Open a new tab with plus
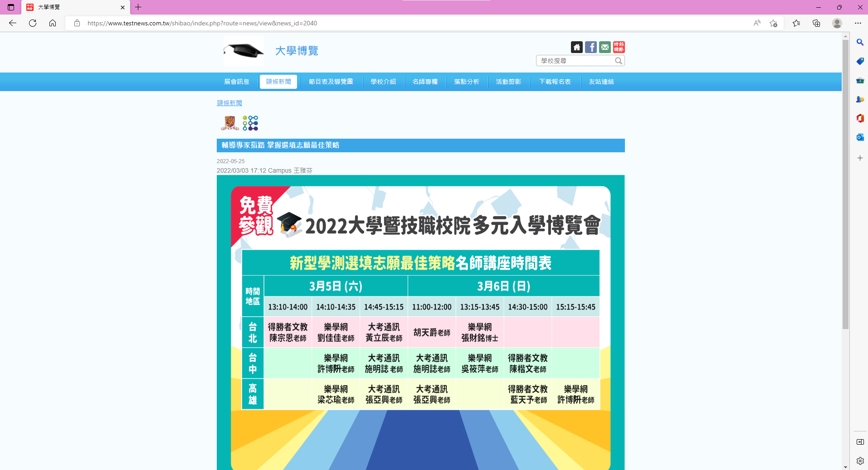This screenshot has height=470, width=868. coord(138,7)
